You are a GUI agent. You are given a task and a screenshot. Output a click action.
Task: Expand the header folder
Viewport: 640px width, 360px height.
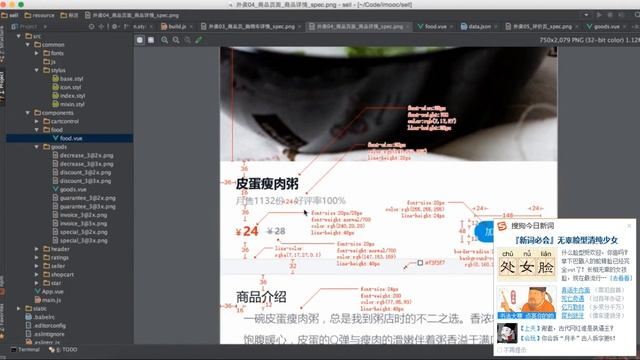[37, 249]
